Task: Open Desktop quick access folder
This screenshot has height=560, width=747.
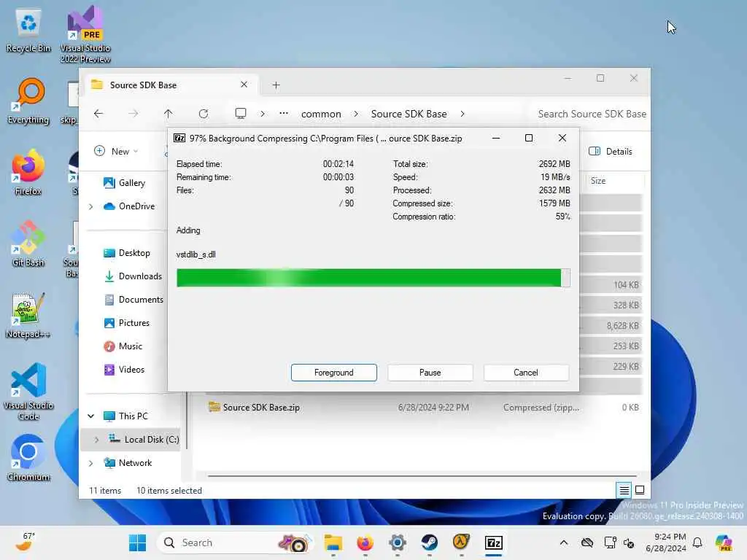Action: coord(127,253)
